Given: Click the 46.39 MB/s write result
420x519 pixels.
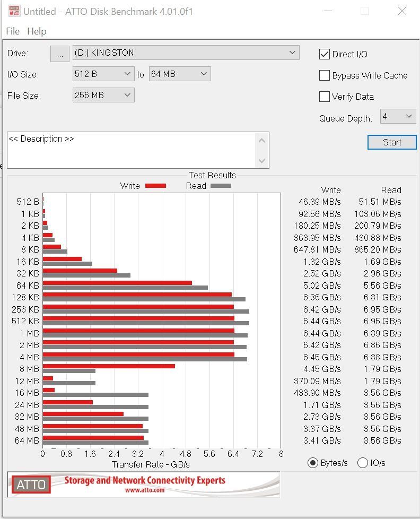Looking at the screenshot, I should pyautogui.click(x=319, y=202).
